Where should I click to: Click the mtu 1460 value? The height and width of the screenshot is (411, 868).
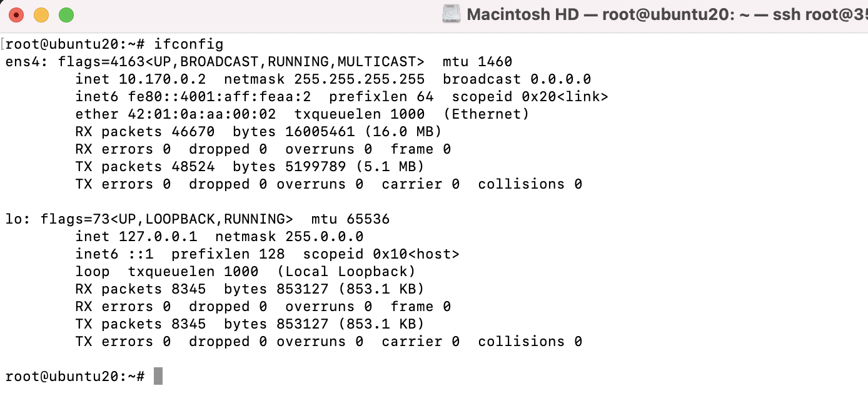[478, 62]
